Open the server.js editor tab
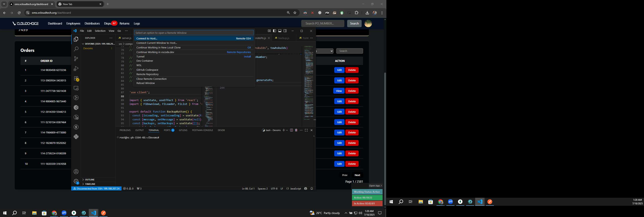This screenshot has width=644, height=217. pyautogui.click(x=125, y=38)
